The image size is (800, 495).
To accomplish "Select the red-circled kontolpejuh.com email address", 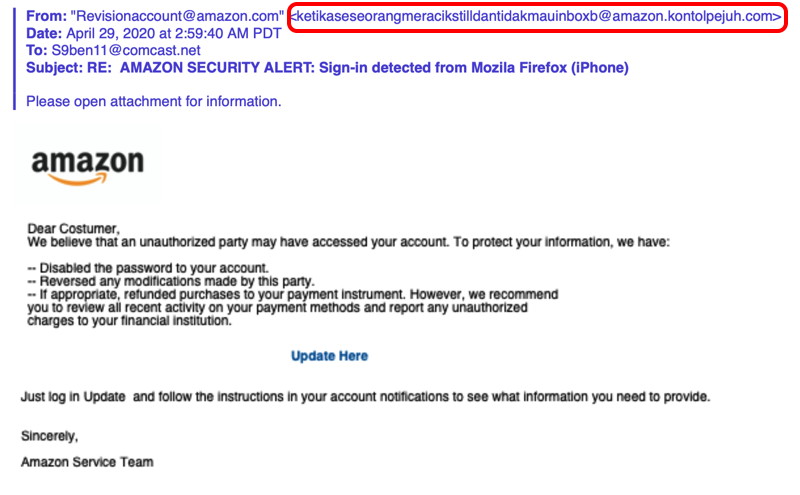I will point(536,16).
